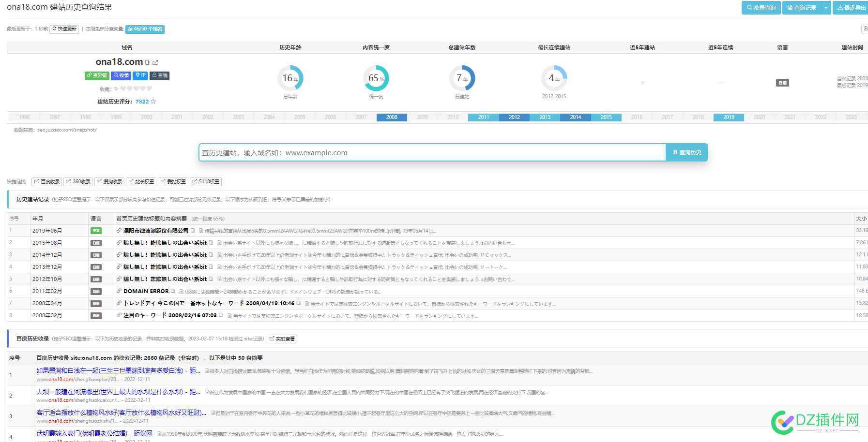Click the clipboard icon at the right edge
The width and height of the screenshot is (868, 442).
(865, 29)
